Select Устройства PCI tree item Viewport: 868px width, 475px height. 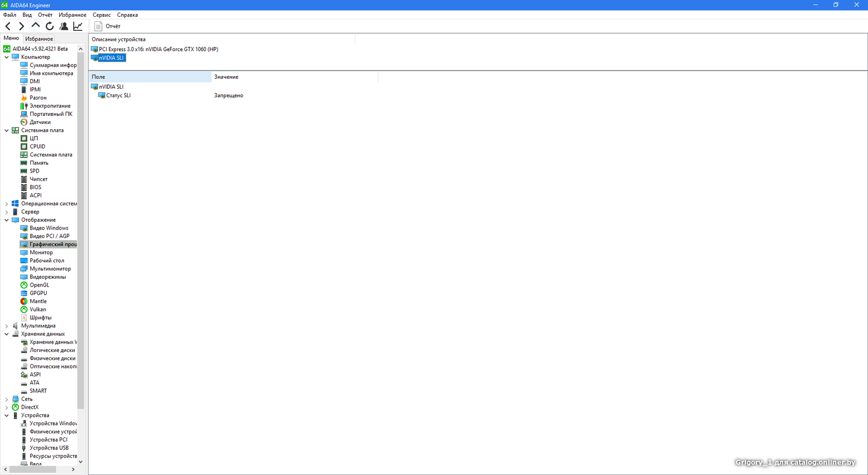pyautogui.click(x=49, y=440)
